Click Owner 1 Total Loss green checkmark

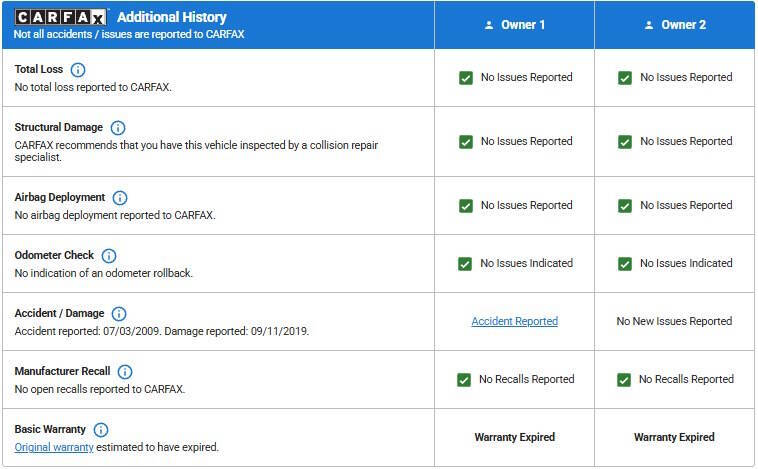[x=466, y=78]
